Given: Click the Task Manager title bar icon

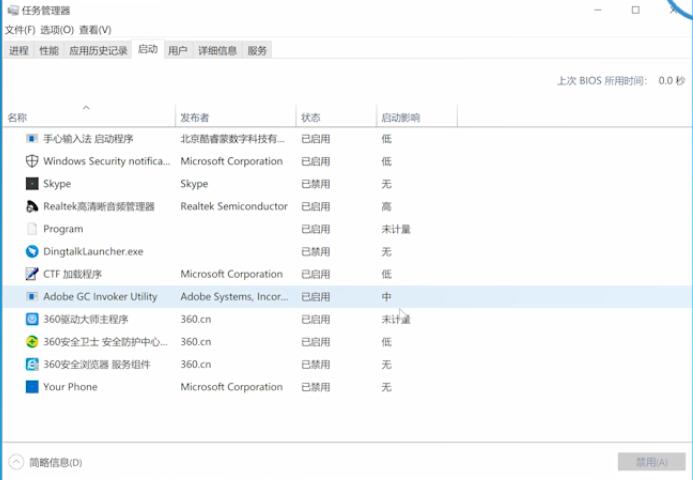Looking at the screenshot, I should 13,10.
